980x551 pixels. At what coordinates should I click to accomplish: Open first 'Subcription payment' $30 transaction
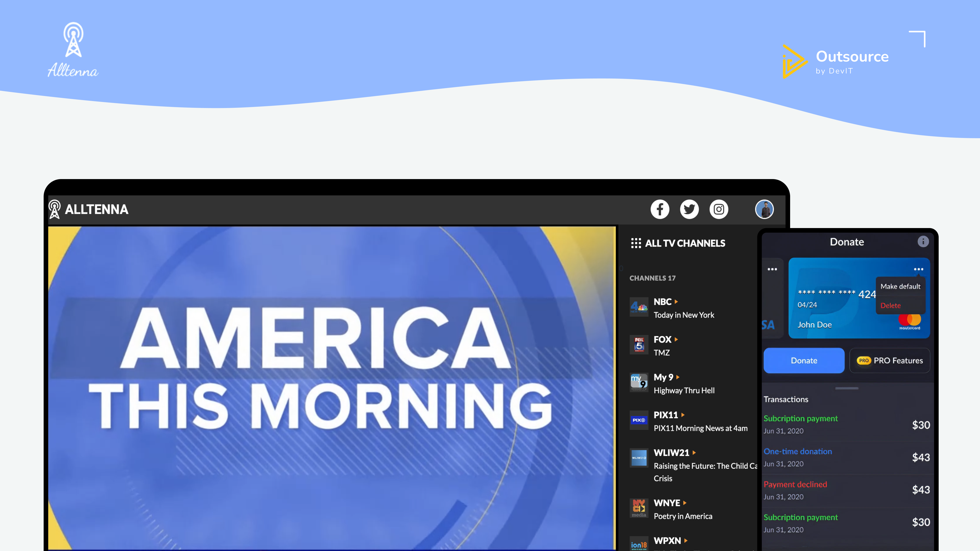coord(847,424)
